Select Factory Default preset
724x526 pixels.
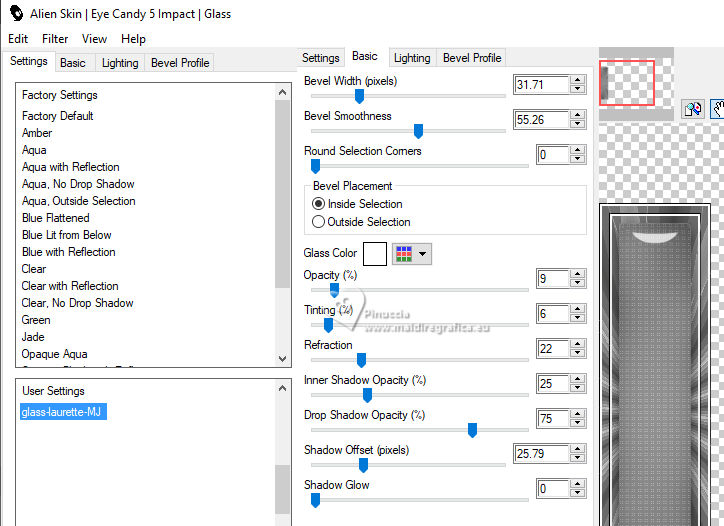tap(57, 116)
